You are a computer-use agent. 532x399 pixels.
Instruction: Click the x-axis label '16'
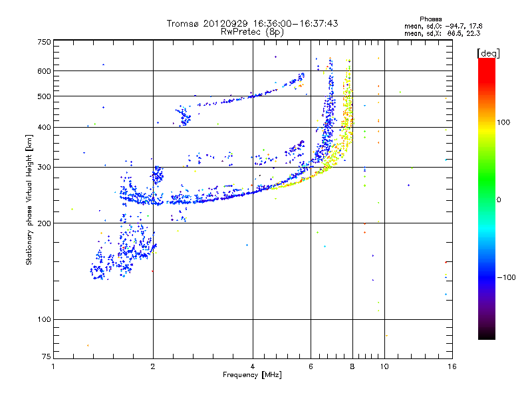[452, 366]
